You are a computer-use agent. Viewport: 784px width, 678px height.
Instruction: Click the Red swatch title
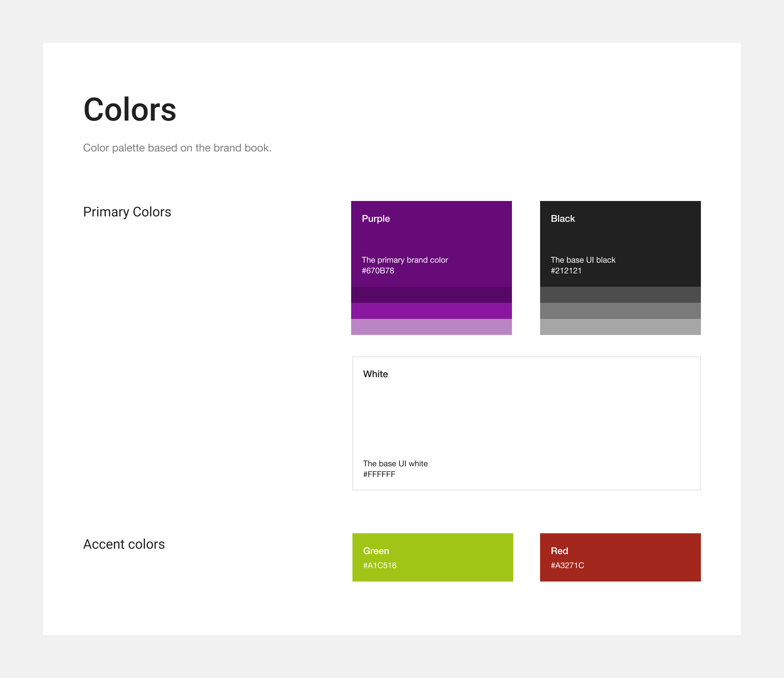(559, 551)
